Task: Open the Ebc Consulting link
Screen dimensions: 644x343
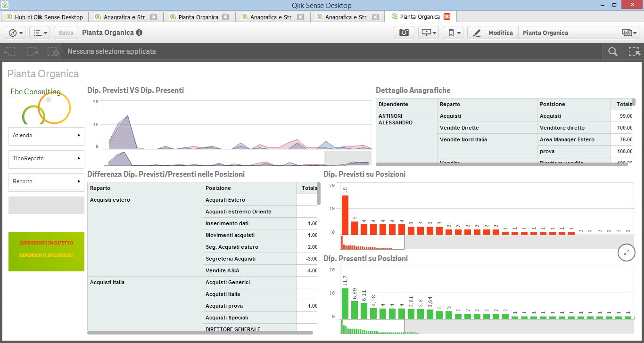Action: coord(35,92)
